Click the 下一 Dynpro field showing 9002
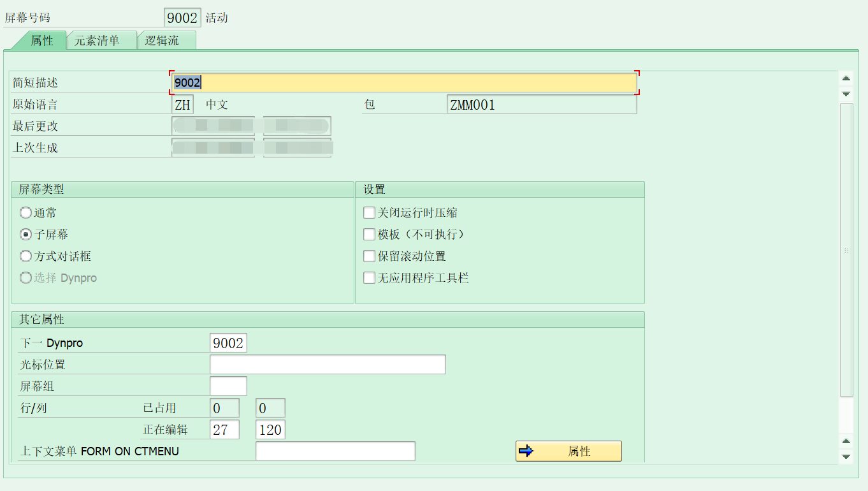 (228, 342)
